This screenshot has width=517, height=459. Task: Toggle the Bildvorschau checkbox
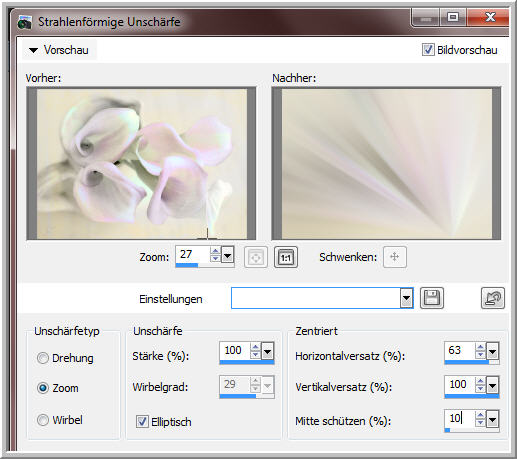(428, 50)
